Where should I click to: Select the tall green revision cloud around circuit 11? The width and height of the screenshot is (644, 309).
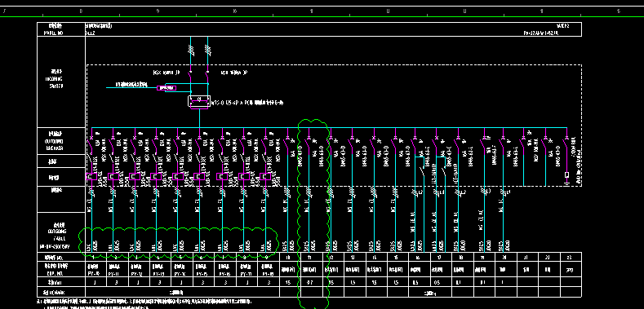pos(313,214)
